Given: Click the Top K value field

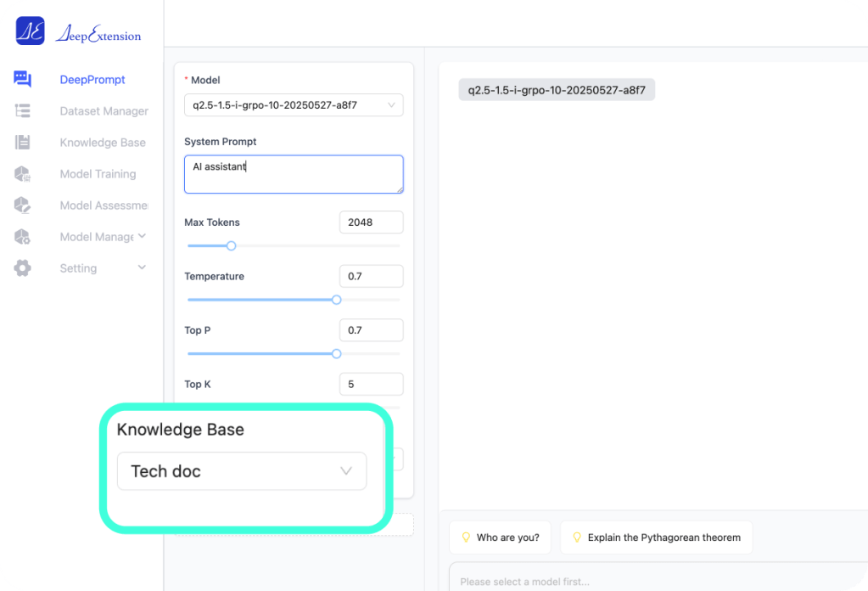Looking at the screenshot, I should point(371,384).
